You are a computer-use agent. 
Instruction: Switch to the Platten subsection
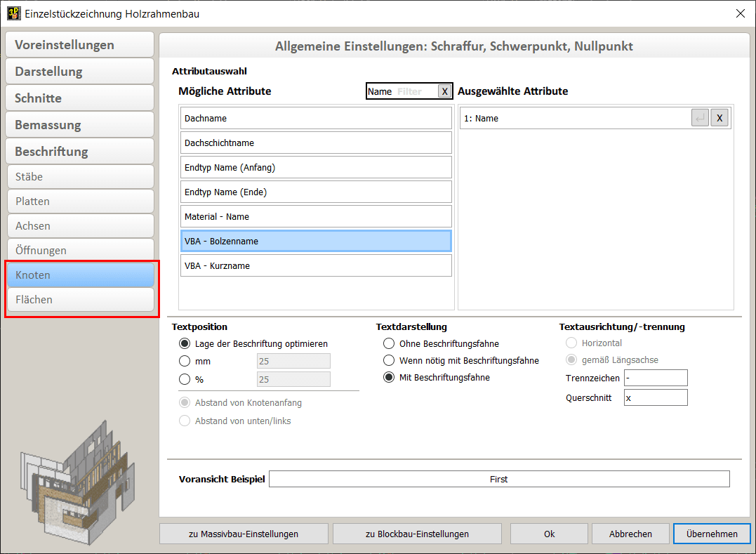coord(81,201)
